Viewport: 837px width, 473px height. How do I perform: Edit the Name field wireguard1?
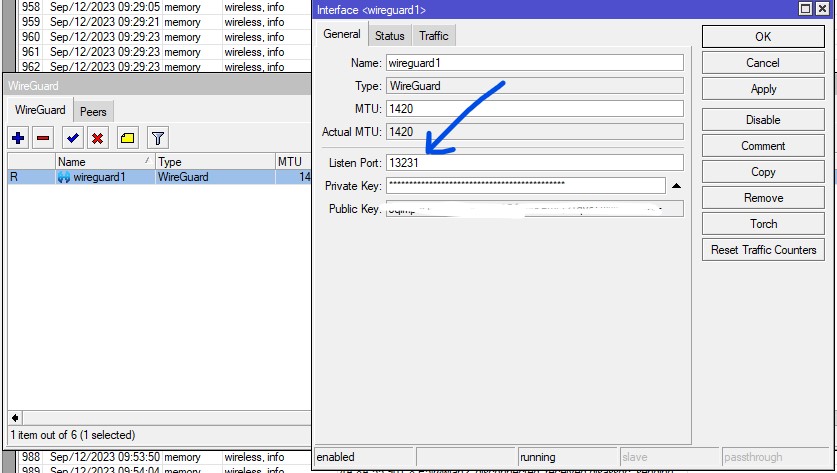pos(534,63)
